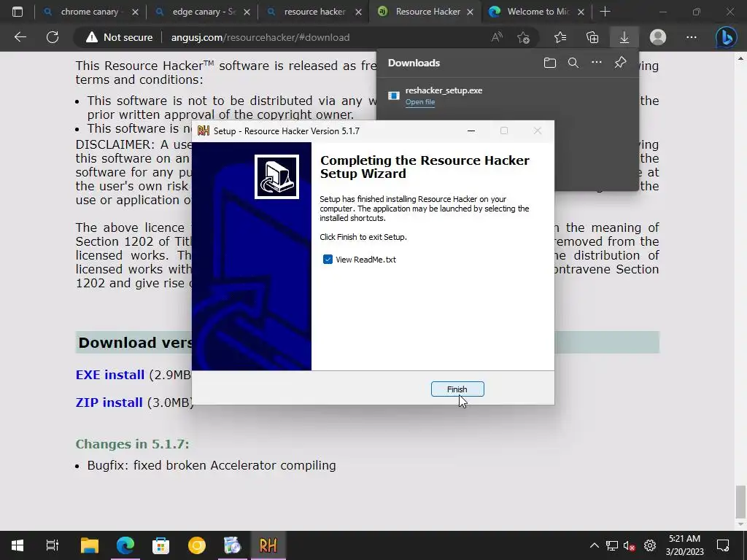
Task: Click the Setup title bar RH icon
Action: 204,131
